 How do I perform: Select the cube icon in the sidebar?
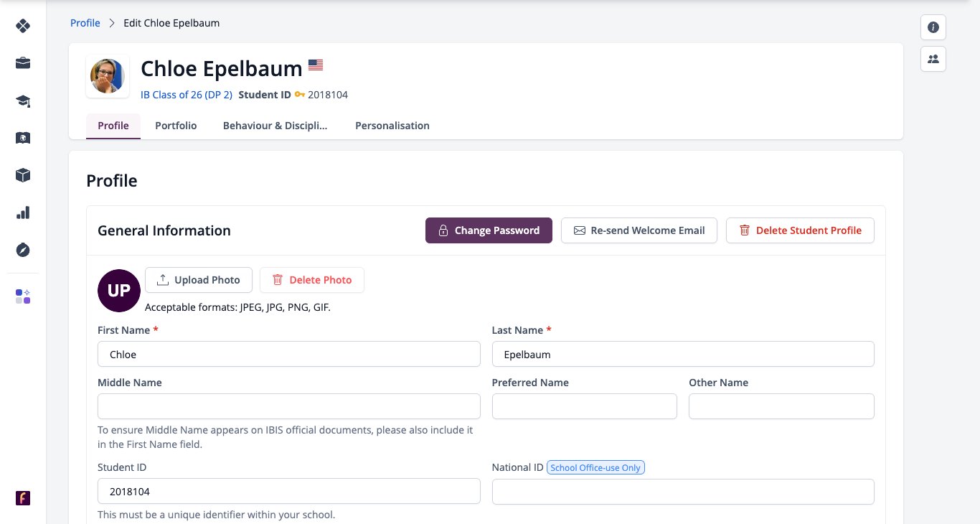[x=23, y=175]
